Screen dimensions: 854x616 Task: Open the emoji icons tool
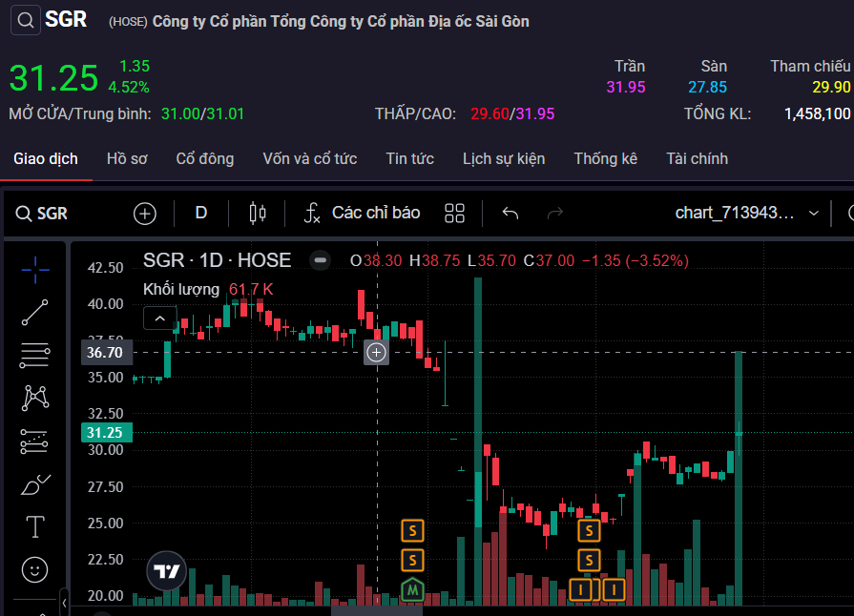tap(35, 569)
